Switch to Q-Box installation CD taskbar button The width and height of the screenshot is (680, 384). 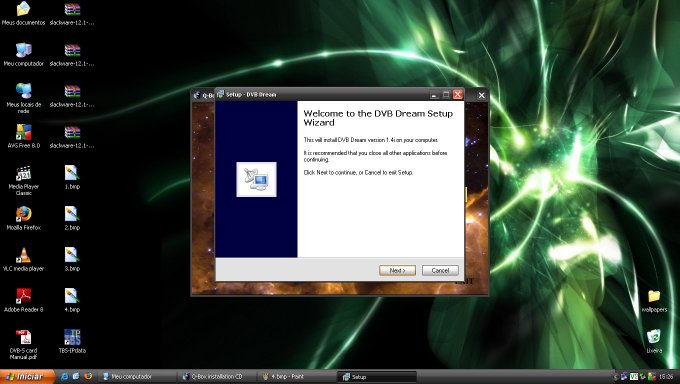(217, 377)
